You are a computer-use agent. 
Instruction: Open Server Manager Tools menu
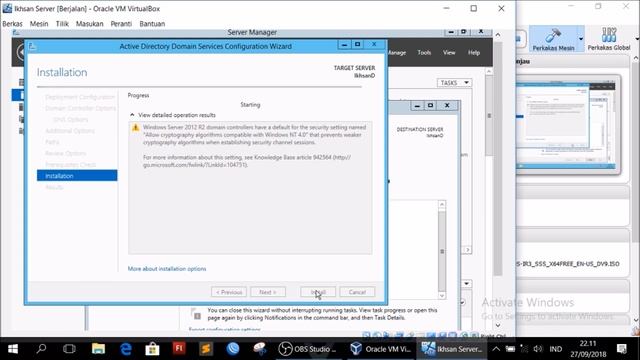tap(424, 52)
